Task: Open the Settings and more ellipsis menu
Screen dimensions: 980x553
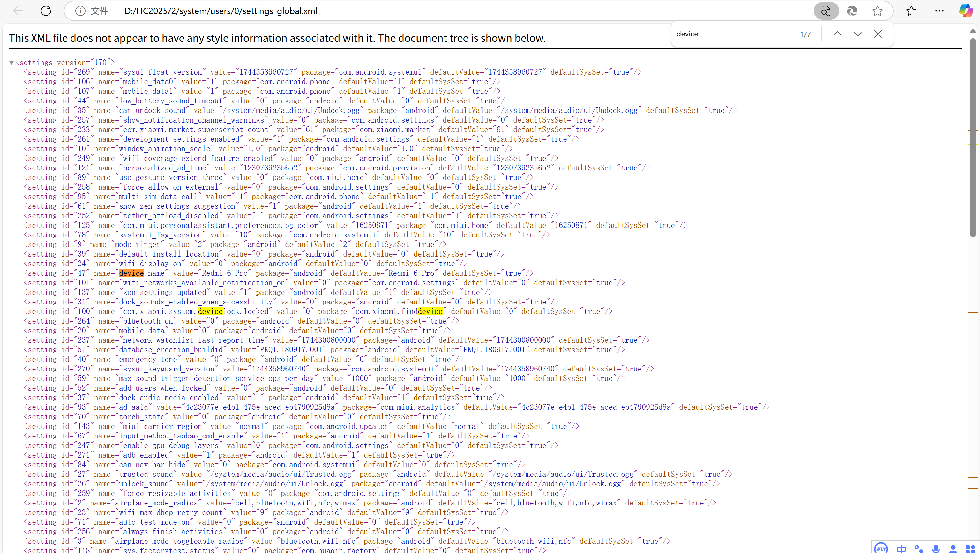Action: (939, 11)
